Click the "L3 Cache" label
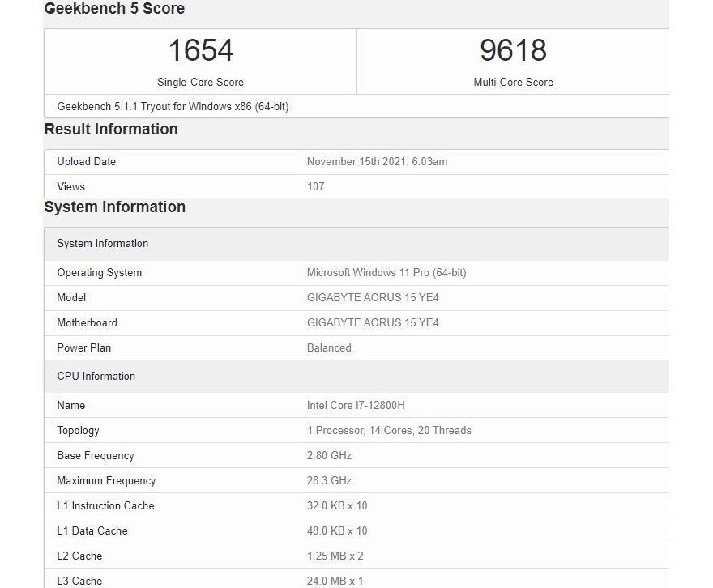 pos(79,581)
